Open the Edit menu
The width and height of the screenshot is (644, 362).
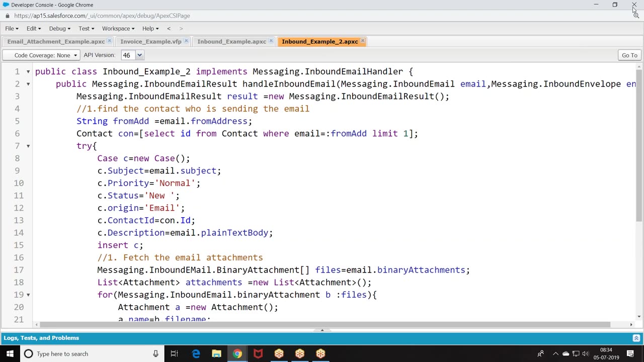34,29
